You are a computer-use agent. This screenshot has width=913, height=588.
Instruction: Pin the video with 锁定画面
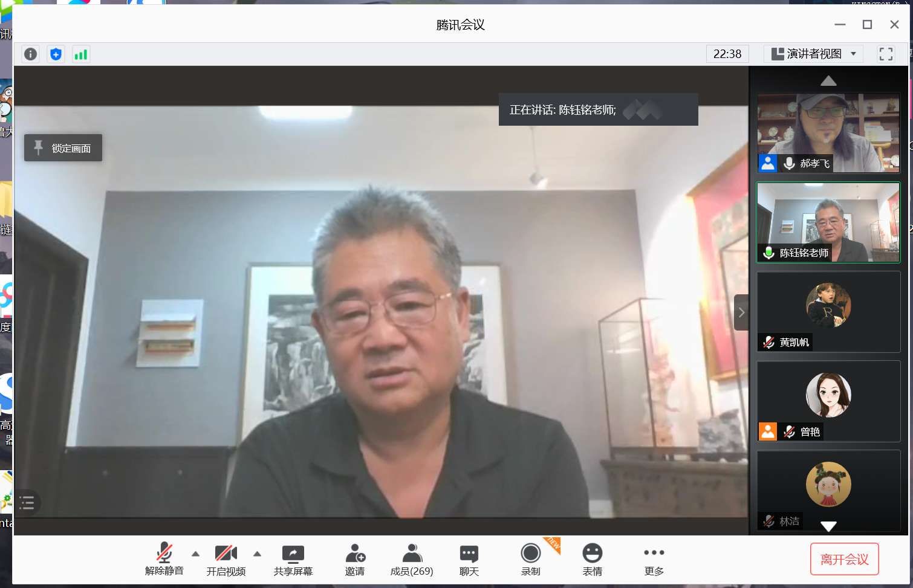pos(63,148)
